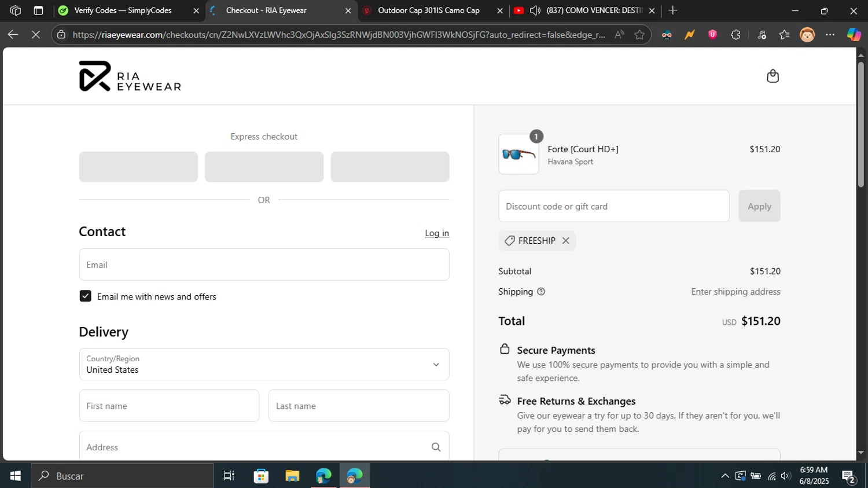868x488 pixels.
Task: Focus the Email input field
Action: pos(264,265)
